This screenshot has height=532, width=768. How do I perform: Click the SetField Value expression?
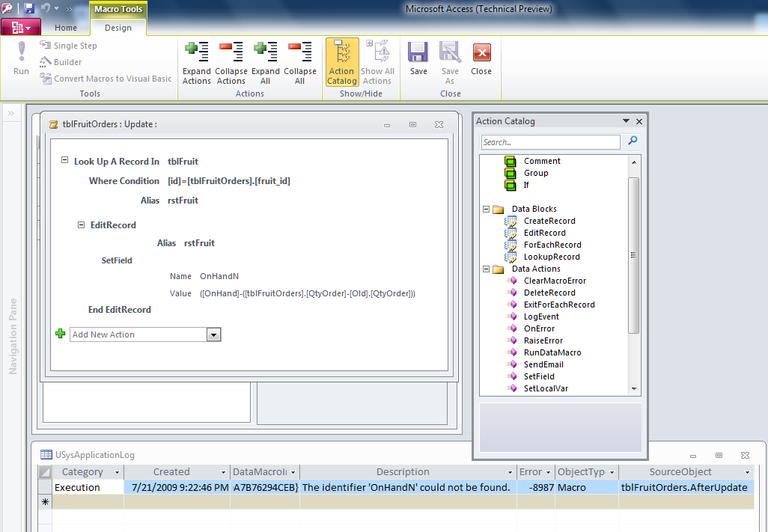[x=307, y=293]
